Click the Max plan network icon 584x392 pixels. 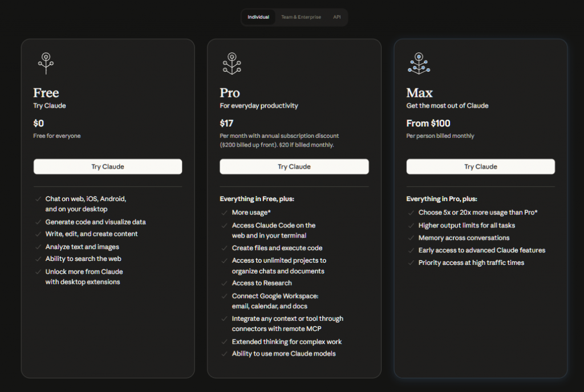[x=419, y=63]
